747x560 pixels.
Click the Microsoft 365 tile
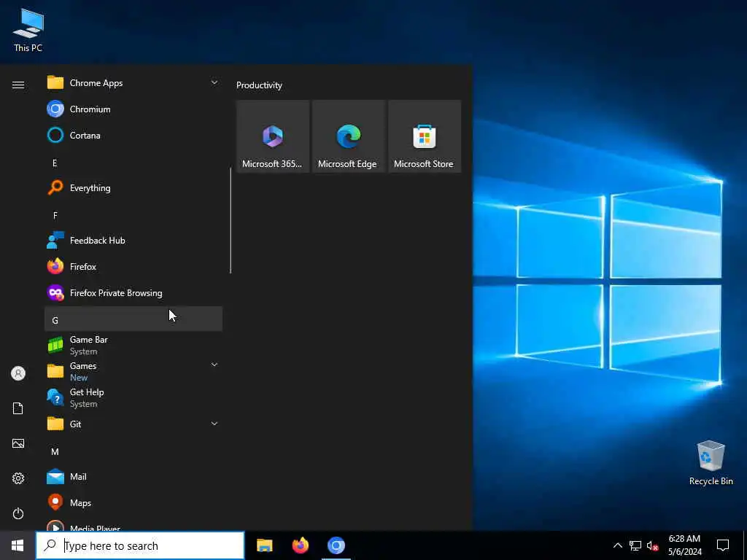tap(273, 136)
